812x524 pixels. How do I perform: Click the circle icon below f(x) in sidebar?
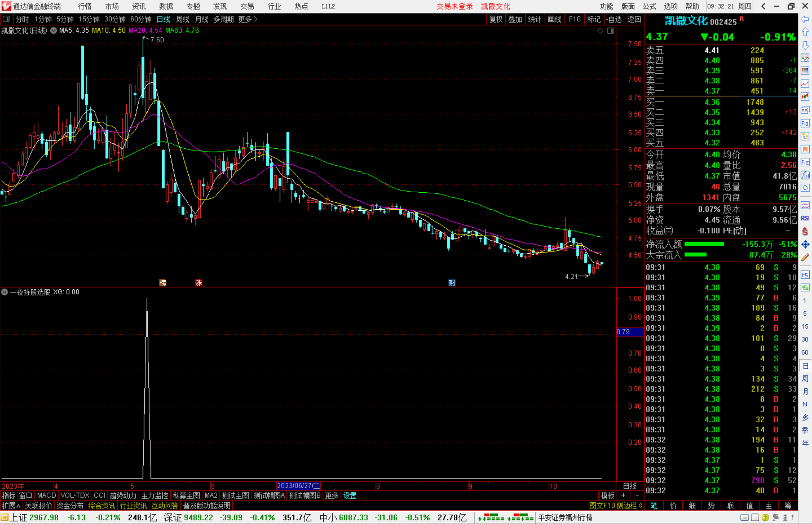(805, 188)
